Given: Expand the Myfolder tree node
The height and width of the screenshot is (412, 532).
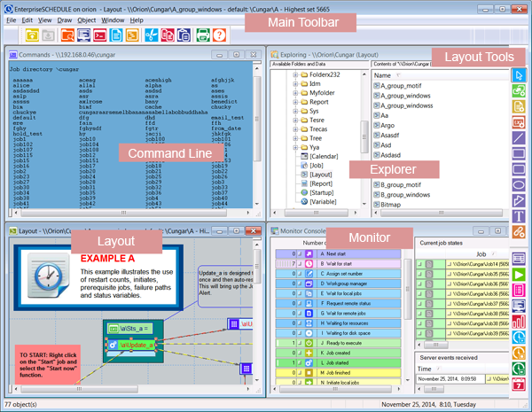Looking at the screenshot, I should click(x=295, y=92).
